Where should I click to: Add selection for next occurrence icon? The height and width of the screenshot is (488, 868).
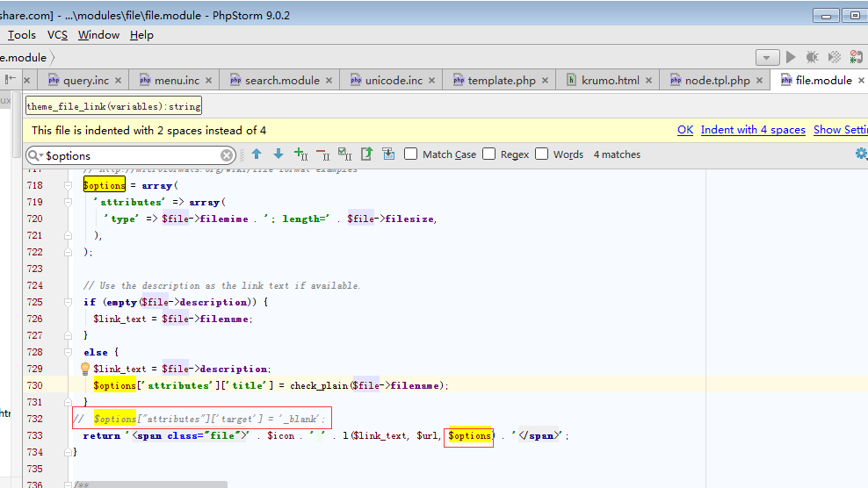coord(300,154)
